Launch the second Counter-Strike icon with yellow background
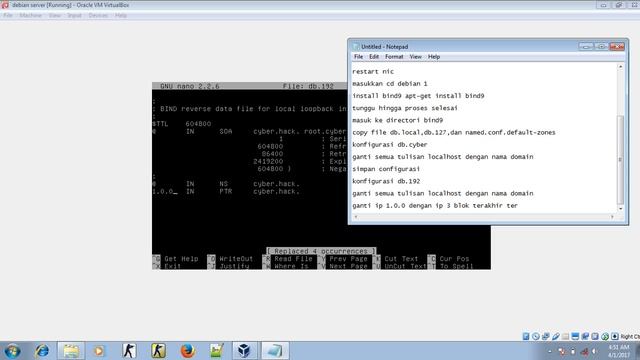The height and width of the screenshot is (360, 640). pyautogui.click(x=158, y=351)
